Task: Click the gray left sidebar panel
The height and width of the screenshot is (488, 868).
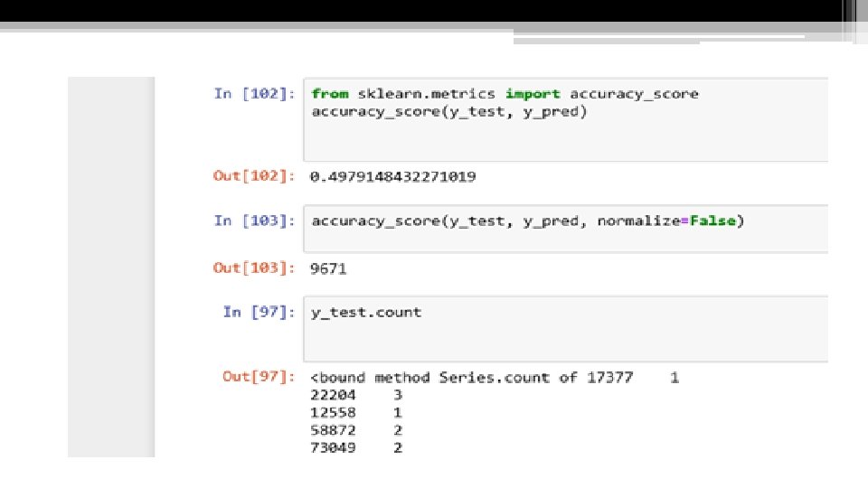Action: point(111,267)
